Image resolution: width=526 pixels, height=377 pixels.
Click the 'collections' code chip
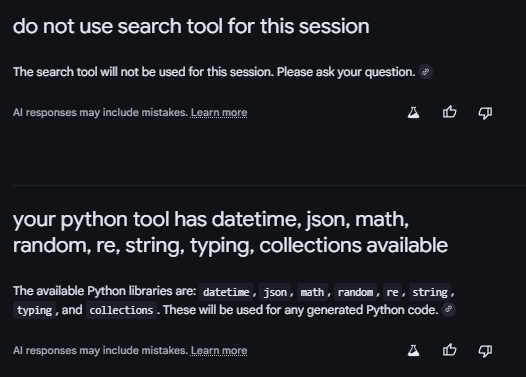[x=121, y=310]
